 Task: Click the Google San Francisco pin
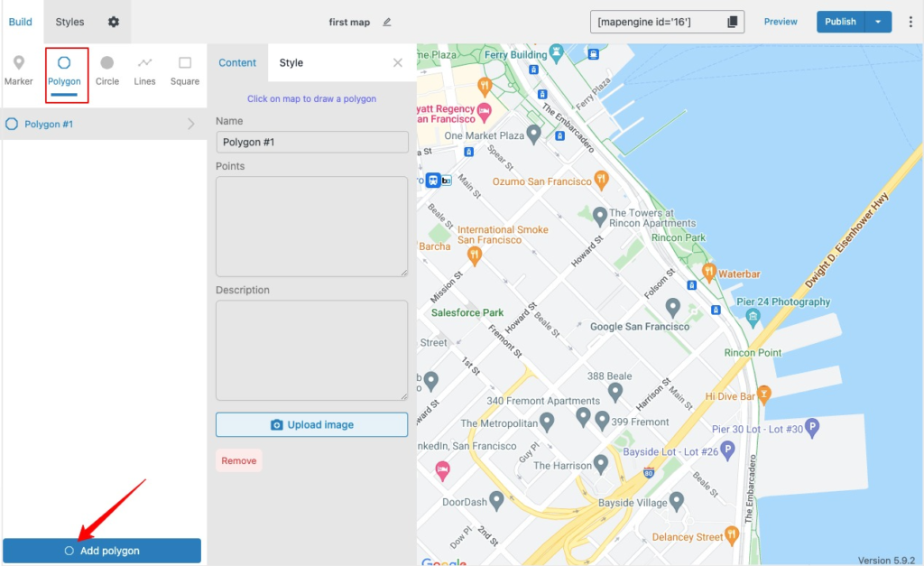672,307
